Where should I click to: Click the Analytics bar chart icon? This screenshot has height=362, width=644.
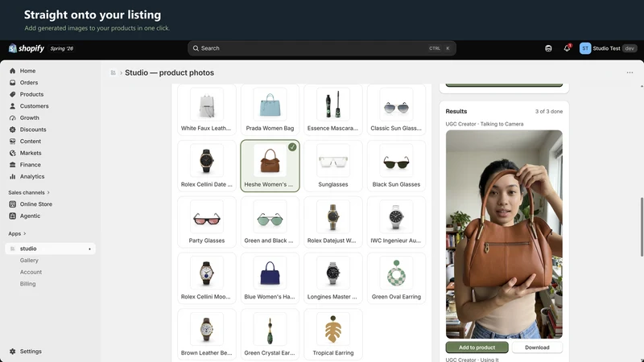pyautogui.click(x=13, y=176)
